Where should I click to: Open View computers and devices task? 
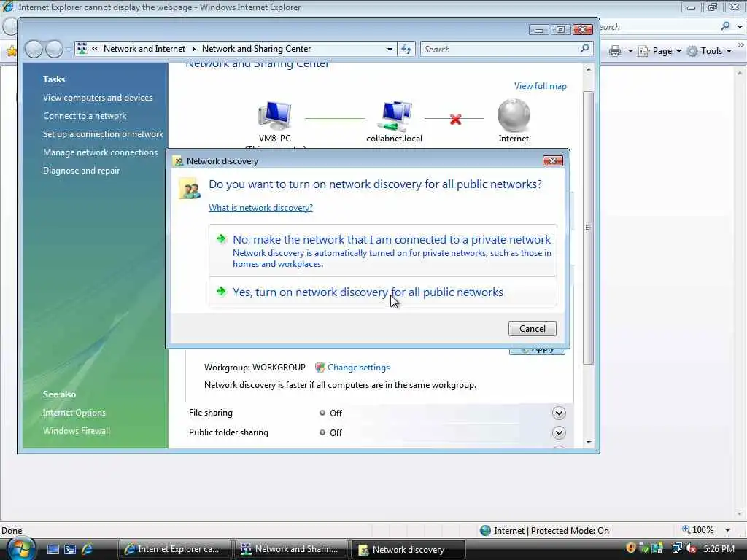tap(98, 98)
